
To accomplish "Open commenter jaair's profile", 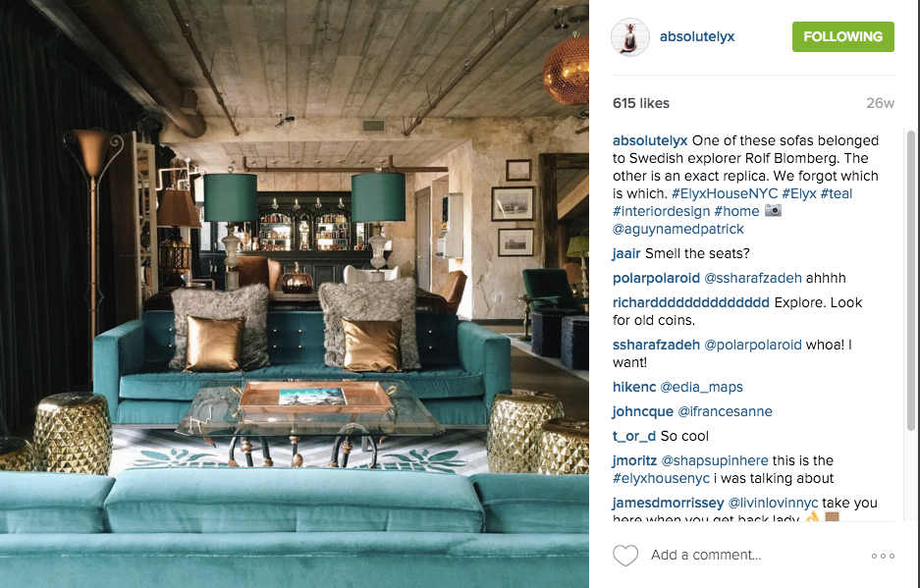I will point(626,253).
